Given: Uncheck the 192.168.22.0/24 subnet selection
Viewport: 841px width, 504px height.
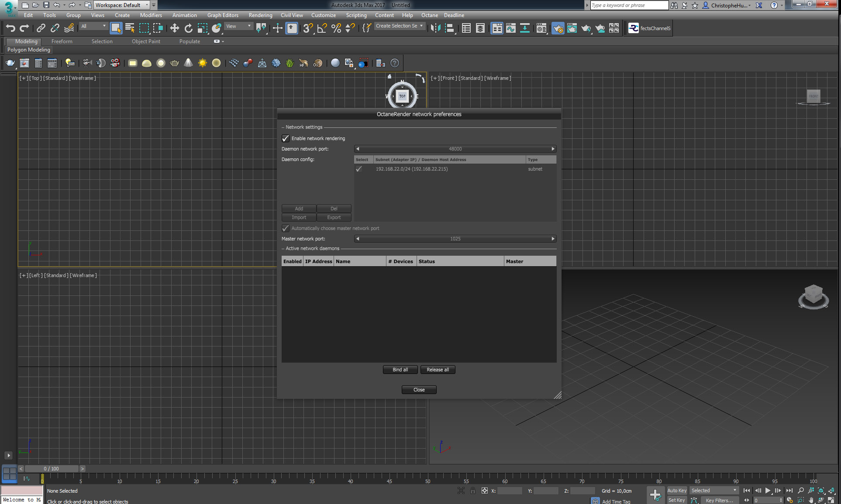Looking at the screenshot, I should 359,169.
